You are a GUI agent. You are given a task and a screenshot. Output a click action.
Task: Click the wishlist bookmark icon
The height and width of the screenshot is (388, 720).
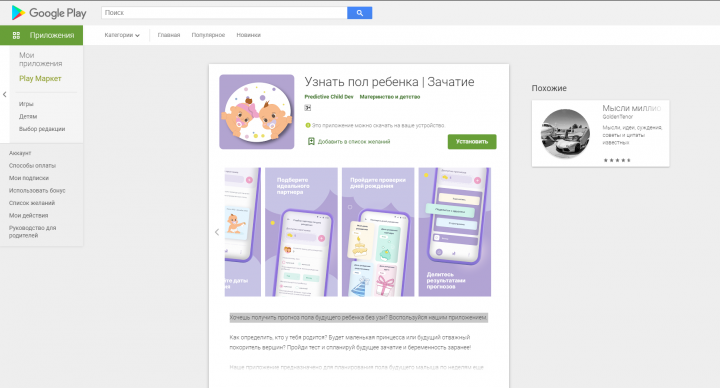coord(311,141)
